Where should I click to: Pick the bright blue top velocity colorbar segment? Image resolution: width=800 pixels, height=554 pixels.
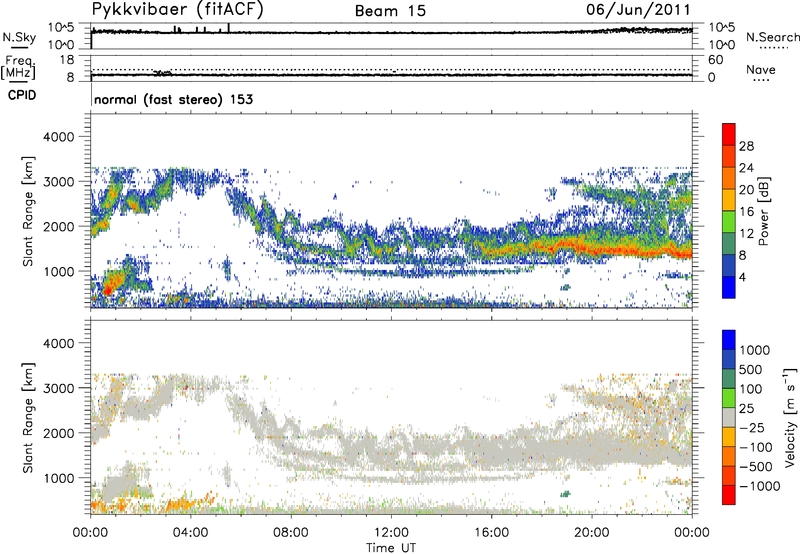729,340
